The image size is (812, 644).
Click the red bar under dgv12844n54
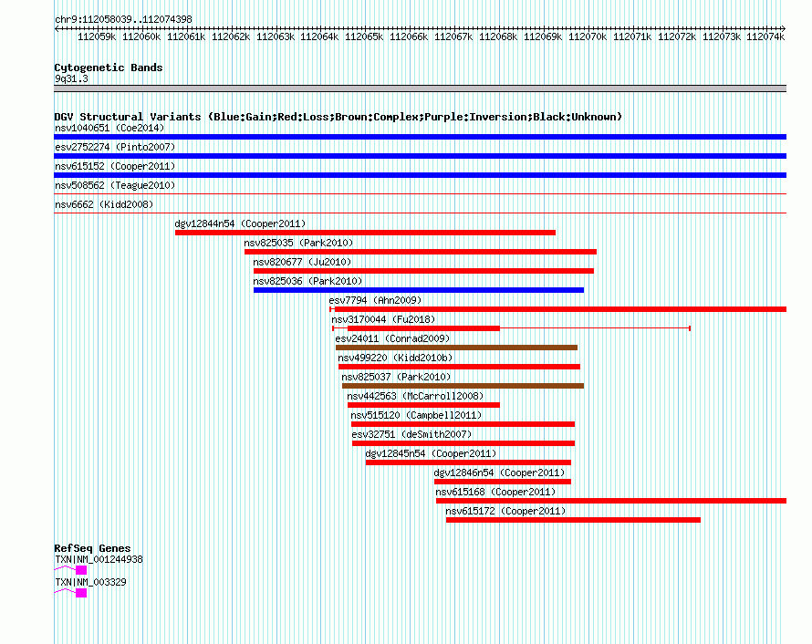coord(365,233)
